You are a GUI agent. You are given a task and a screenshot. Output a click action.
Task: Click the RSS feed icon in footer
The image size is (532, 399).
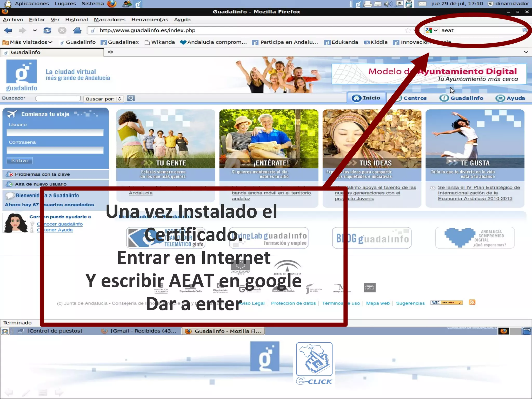(x=472, y=302)
